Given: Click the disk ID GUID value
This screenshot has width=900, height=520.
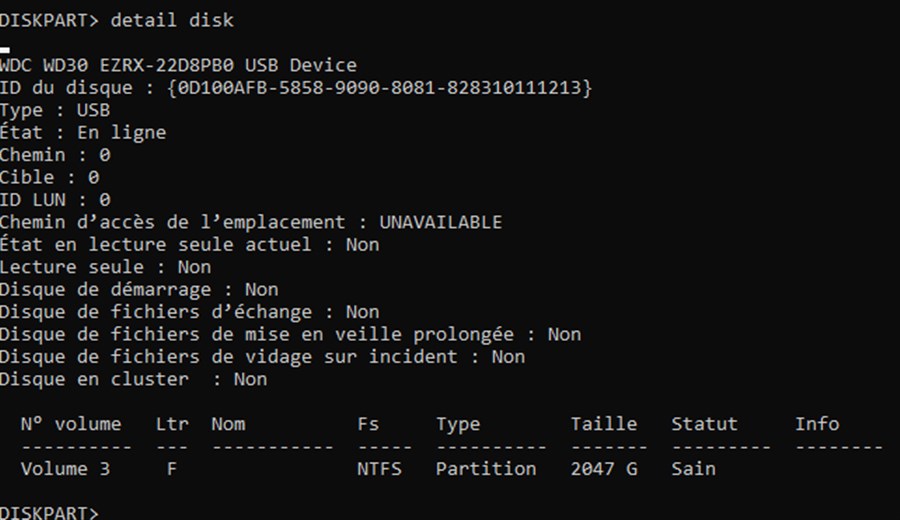Looking at the screenshot, I should coord(379,87).
